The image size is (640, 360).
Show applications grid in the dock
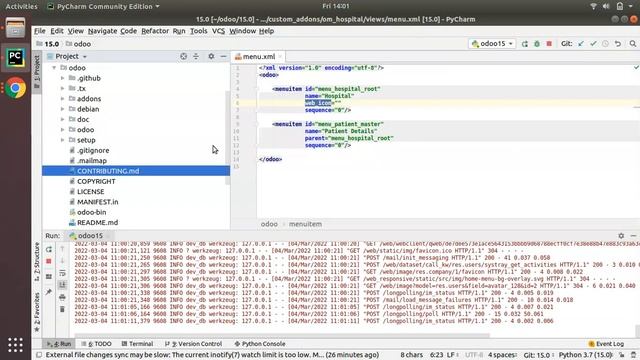16,345
